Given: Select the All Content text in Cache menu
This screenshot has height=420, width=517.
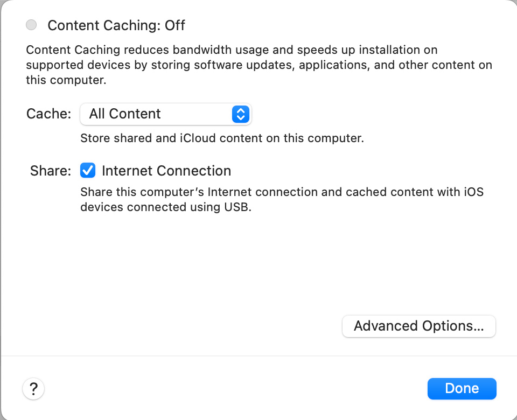Looking at the screenshot, I should pos(125,114).
